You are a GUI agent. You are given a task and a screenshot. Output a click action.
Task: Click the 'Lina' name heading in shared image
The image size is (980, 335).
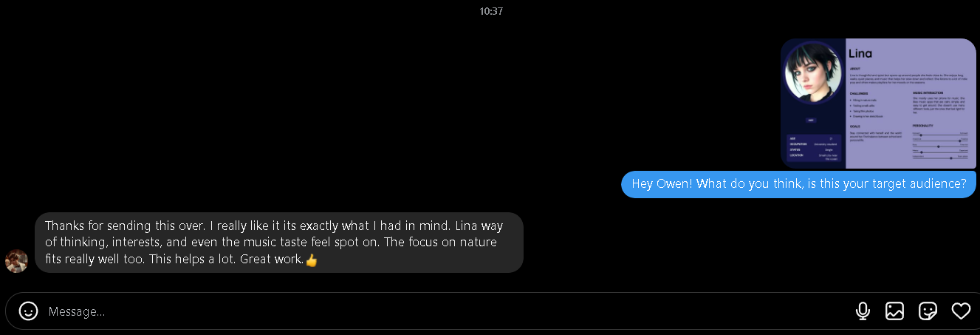click(860, 53)
